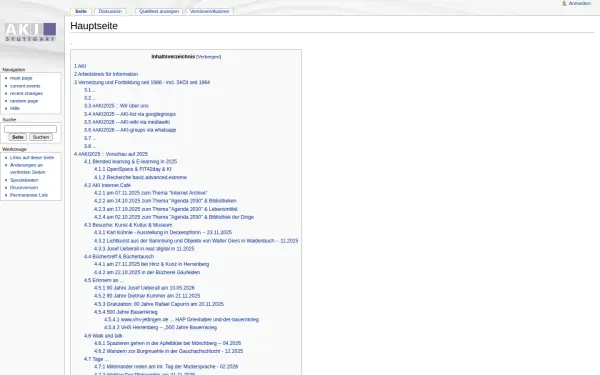Jump to 4.4.1 Hinz & Kunz in Herrenberg
This screenshot has height=375, width=600.
[x=152, y=264]
